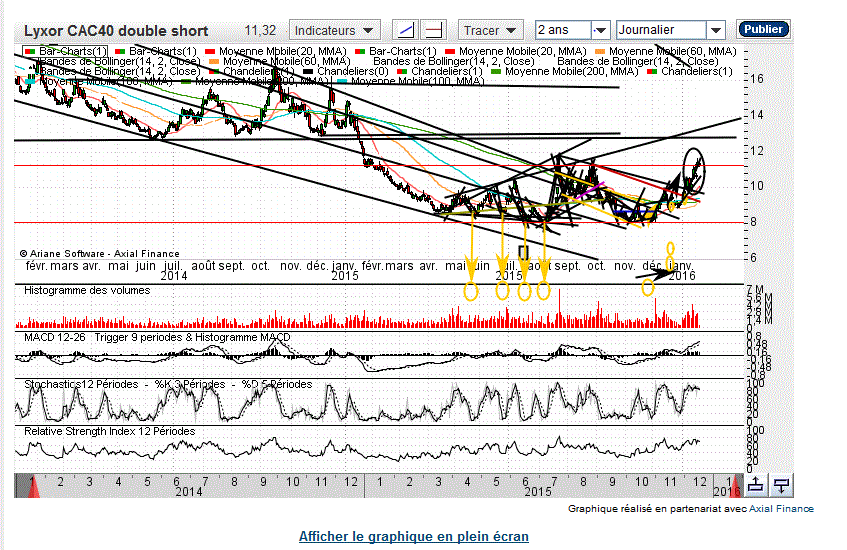Open the Axial Finance partner link
Image resolution: width=847 pixels, height=550 pixels.
[x=781, y=508]
